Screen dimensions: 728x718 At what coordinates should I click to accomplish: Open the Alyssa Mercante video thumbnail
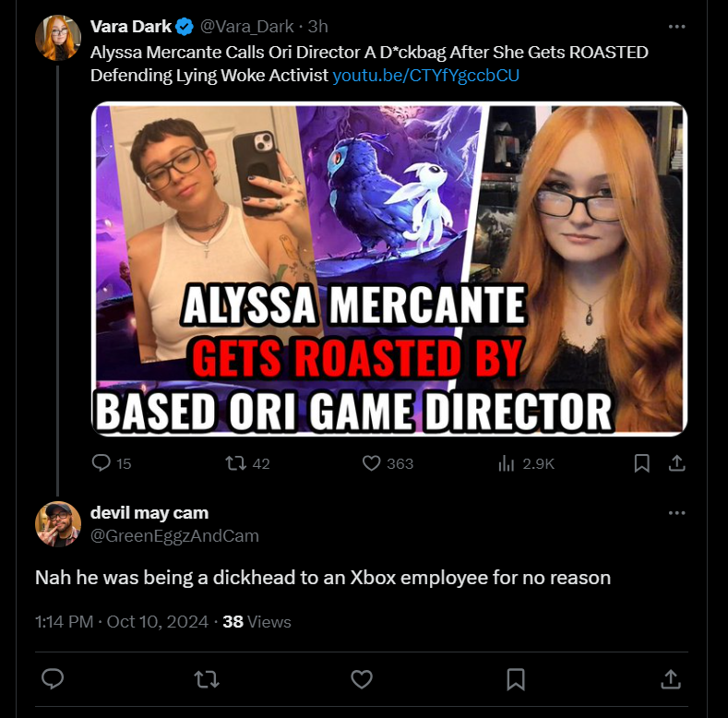pyautogui.click(x=389, y=269)
